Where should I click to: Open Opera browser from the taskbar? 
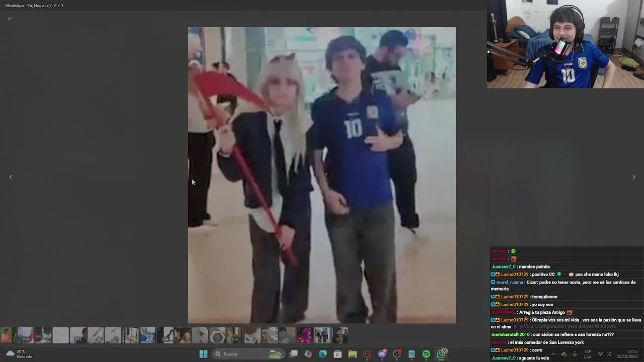pyautogui.click(x=367, y=354)
